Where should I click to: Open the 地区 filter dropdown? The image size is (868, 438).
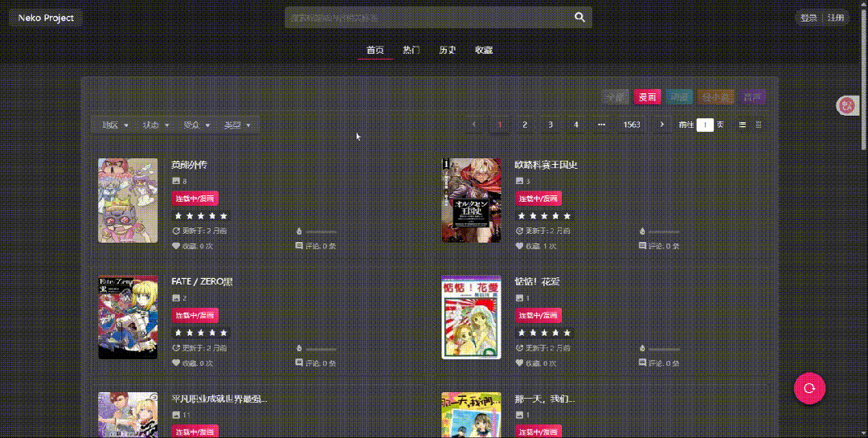[x=115, y=125]
